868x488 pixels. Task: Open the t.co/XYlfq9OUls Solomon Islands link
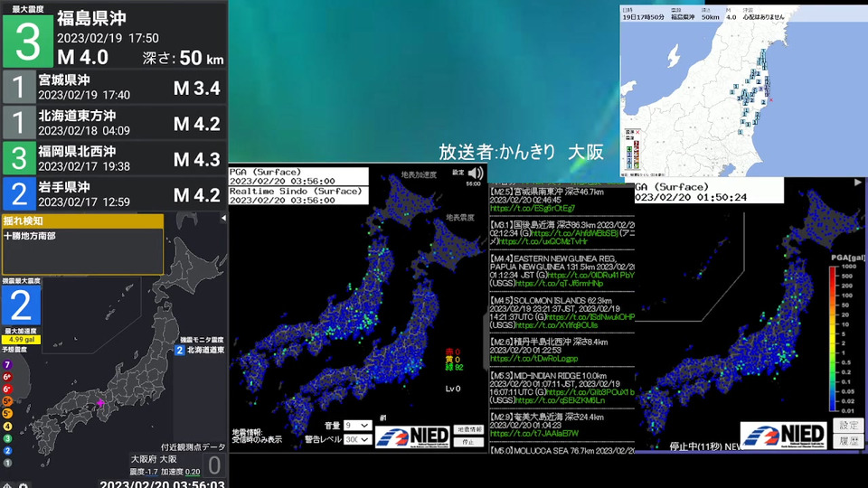coord(559,325)
